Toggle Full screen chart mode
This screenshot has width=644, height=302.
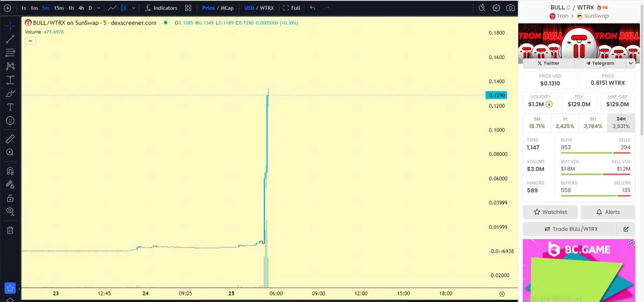292,8
